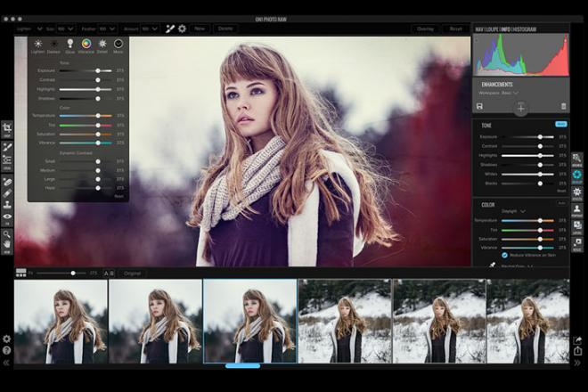Toggle the Overlay mask view
Screen dimensions: 588x392
pos(426,29)
